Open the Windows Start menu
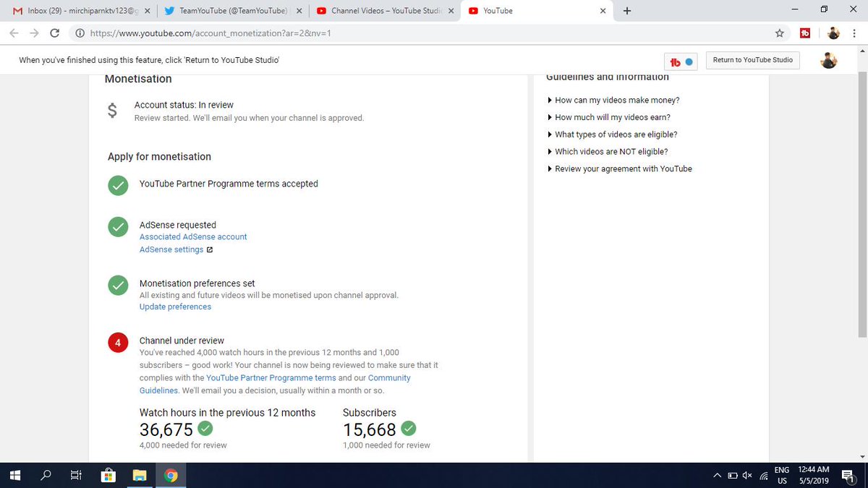 tap(14, 476)
